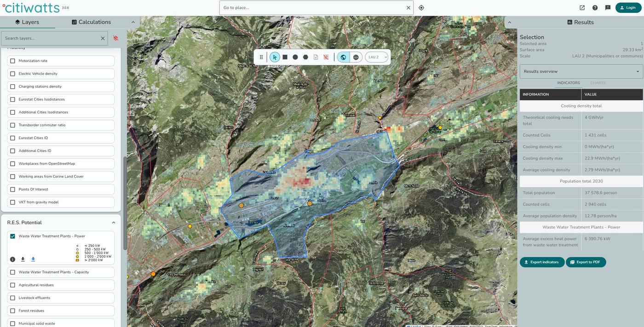The height and width of the screenshot is (327, 644).
Task: Switch to globe territorial scale mode
Action: [x=343, y=57]
